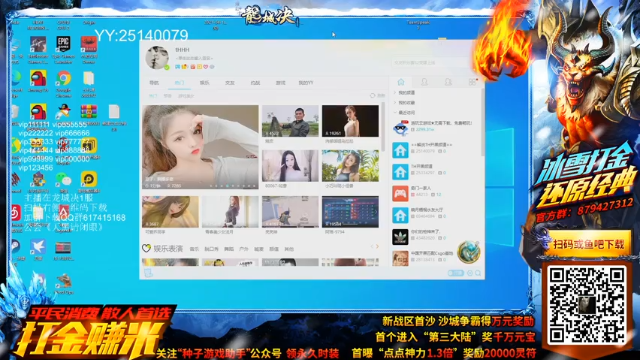Launch WeChat from the desktop
The width and height of the screenshot is (640, 360).
[x=63, y=179]
